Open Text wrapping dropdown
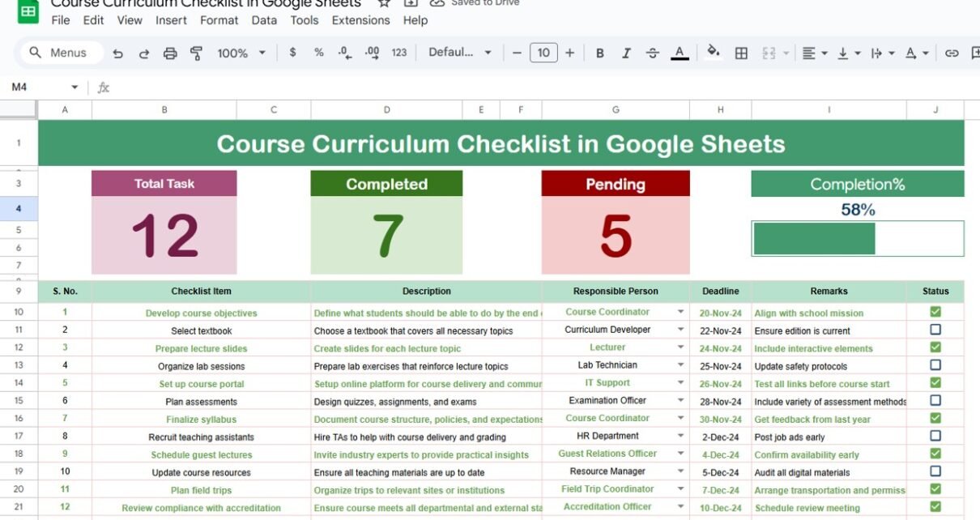 point(882,53)
